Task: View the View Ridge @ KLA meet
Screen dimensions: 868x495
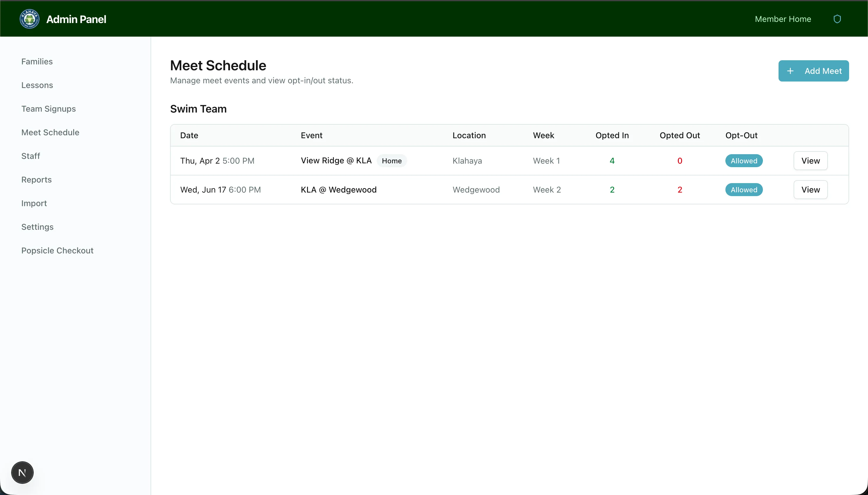Action: click(x=810, y=161)
